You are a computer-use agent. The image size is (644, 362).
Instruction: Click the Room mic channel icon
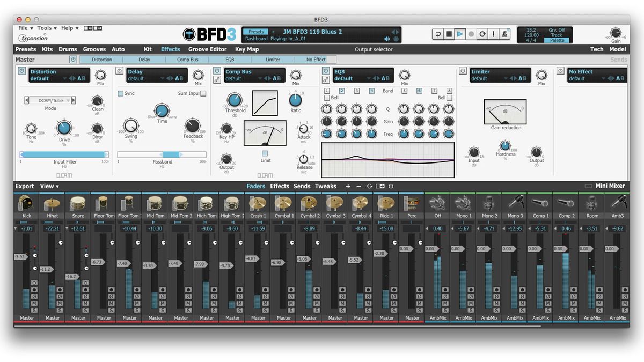point(592,203)
